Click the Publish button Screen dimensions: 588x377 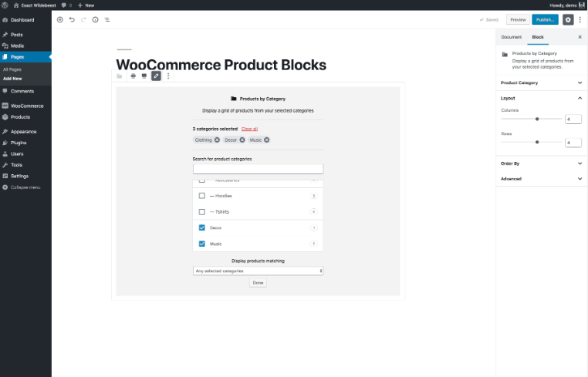[545, 19]
